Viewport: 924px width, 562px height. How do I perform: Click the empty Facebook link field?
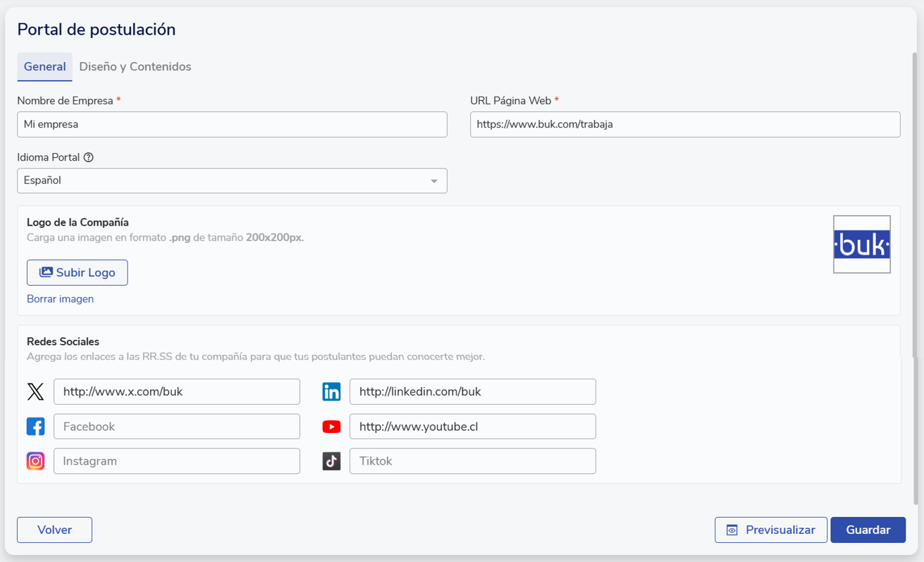click(176, 427)
